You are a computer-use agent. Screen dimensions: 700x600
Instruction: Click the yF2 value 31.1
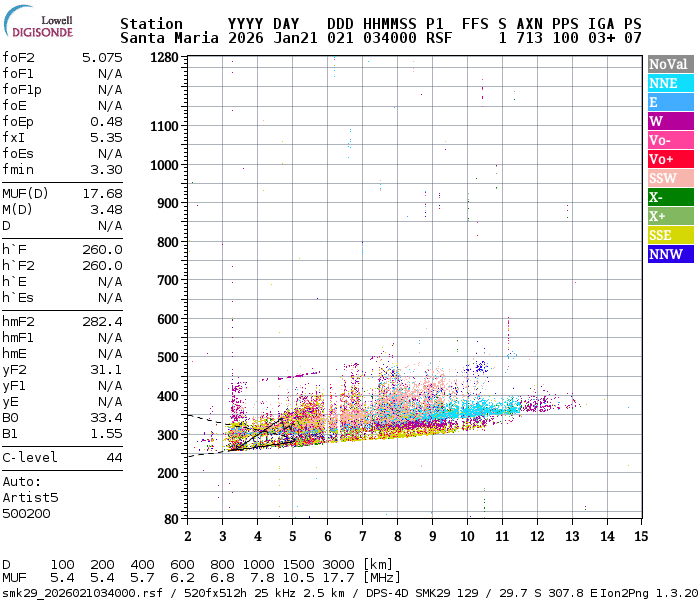106,370
